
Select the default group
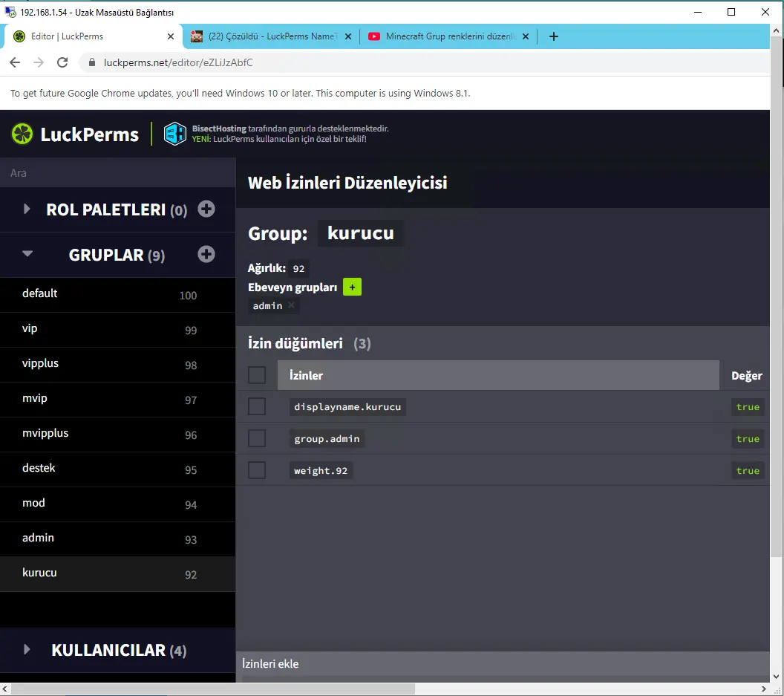[x=117, y=295]
